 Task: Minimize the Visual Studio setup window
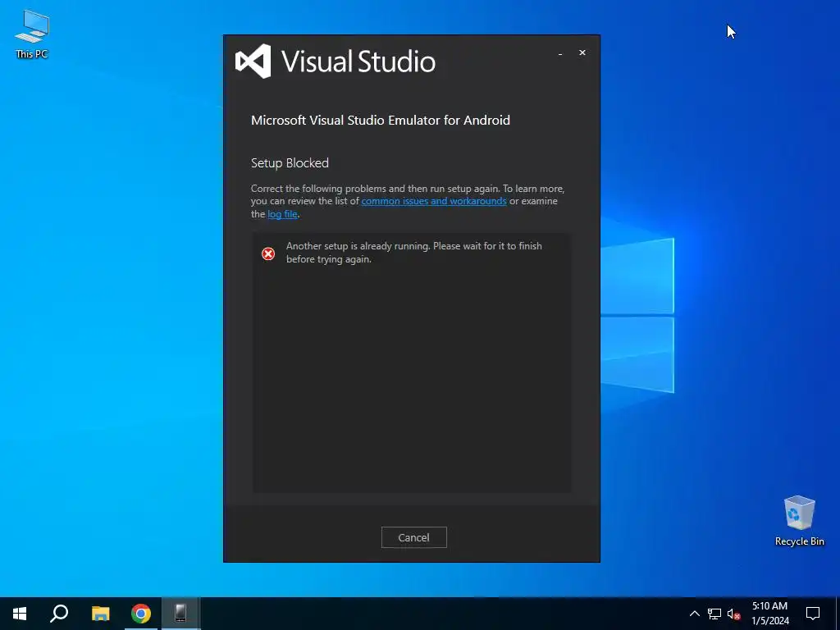coord(559,53)
